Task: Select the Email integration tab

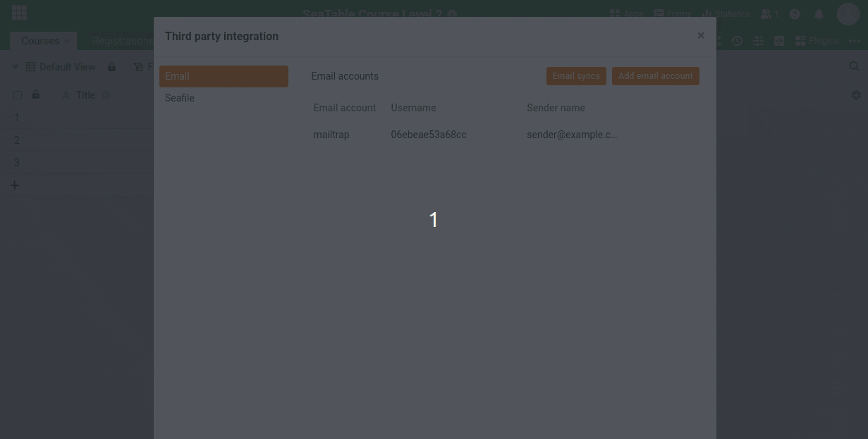Action: click(224, 76)
